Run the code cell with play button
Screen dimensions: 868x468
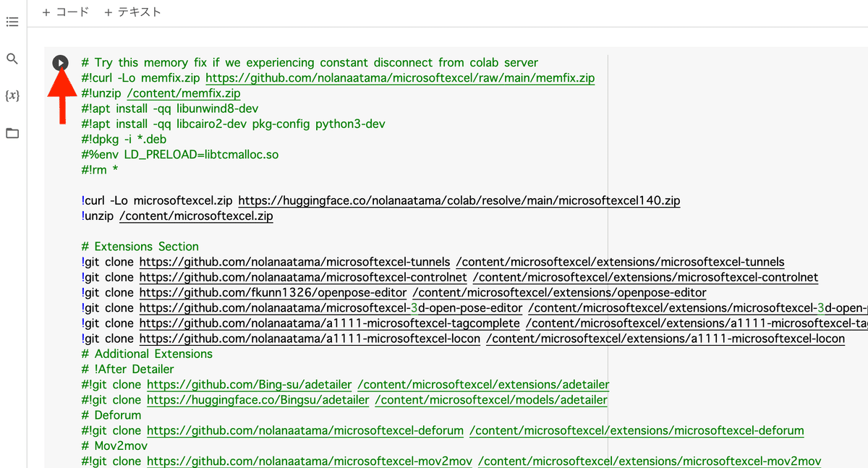60,63
